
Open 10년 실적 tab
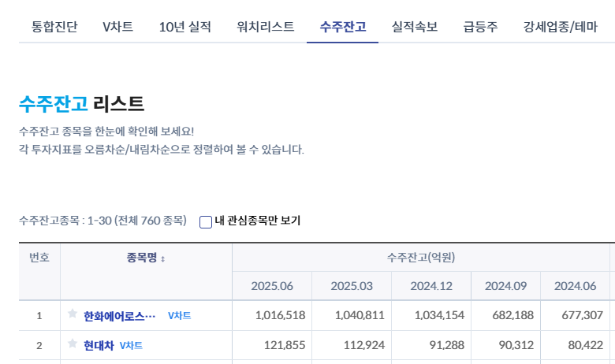pos(184,27)
